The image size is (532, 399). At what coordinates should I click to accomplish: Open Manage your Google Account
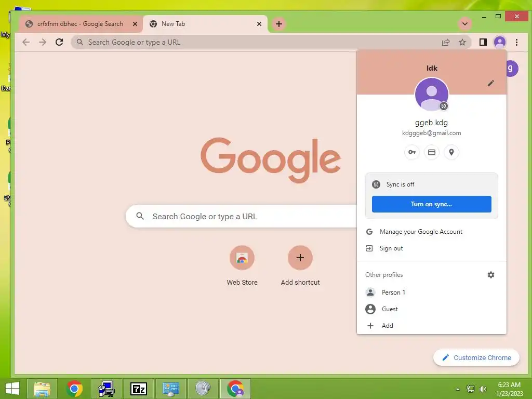tap(432, 232)
